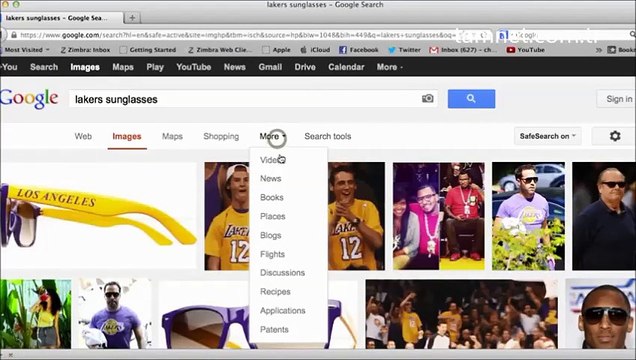Open the Inbox (627) Gmail bookmark

click(464, 50)
